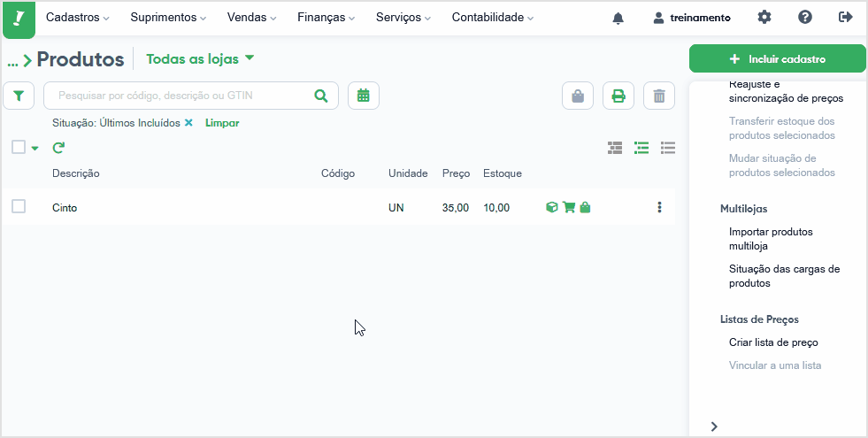Open Situação das cargas de produtos
The width and height of the screenshot is (868, 438).
pos(785,276)
